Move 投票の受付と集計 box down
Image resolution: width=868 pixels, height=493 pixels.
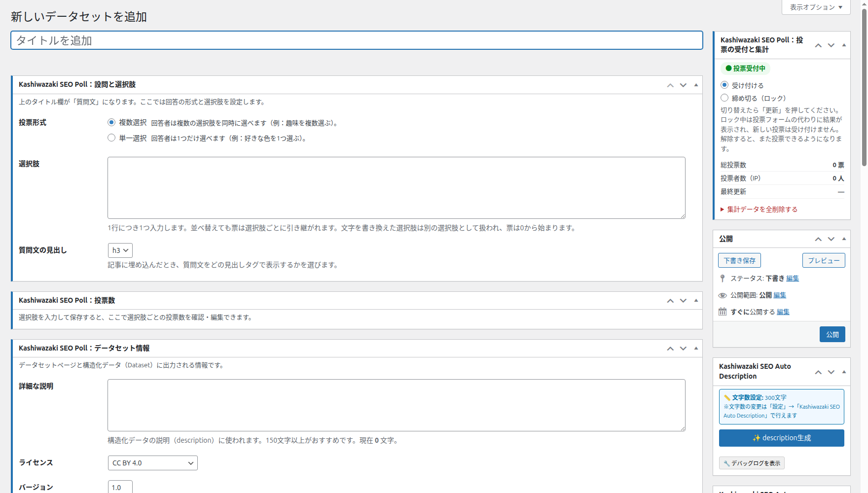[831, 45]
